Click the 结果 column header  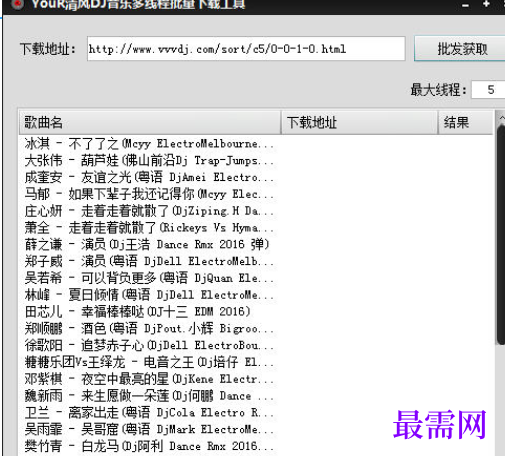click(465, 122)
